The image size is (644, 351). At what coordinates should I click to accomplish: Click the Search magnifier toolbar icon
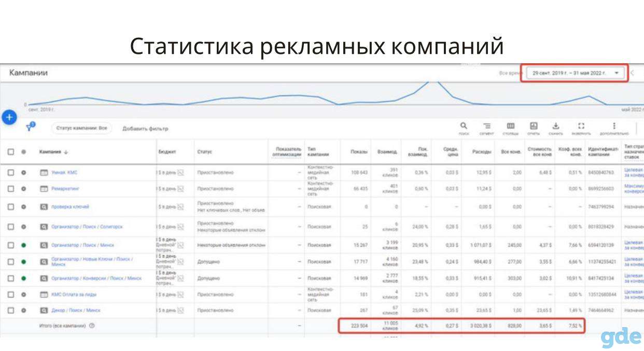coord(464,126)
